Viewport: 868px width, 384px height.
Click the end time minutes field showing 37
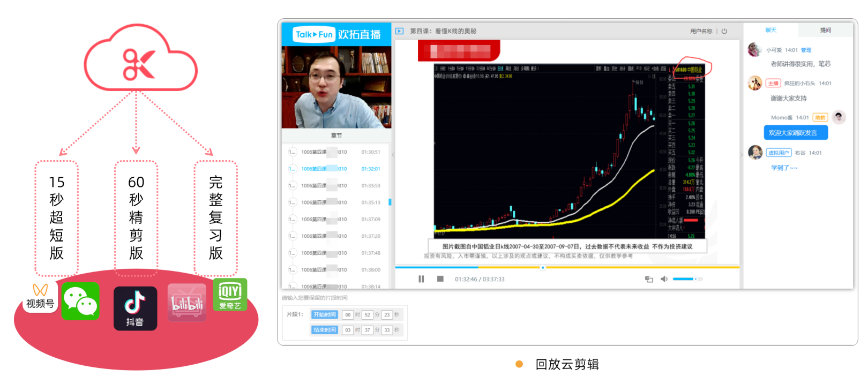367,330
